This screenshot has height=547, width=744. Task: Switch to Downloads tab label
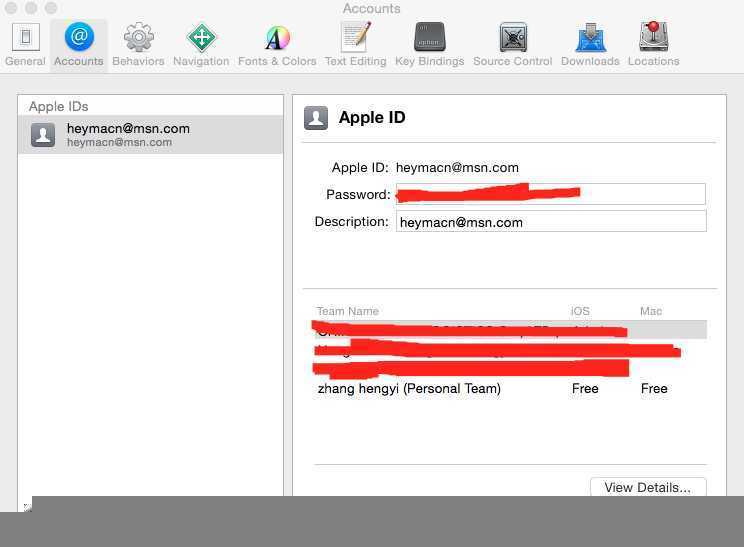[590, 61]
